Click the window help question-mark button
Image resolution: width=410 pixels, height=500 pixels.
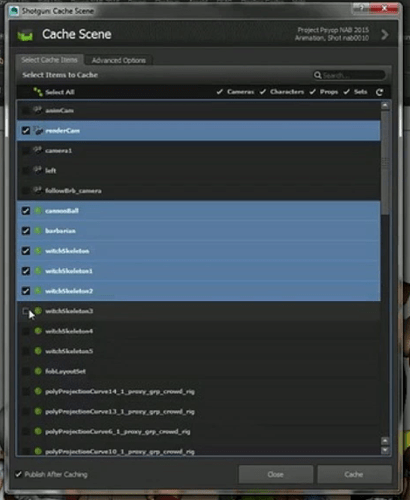point(362,8)
